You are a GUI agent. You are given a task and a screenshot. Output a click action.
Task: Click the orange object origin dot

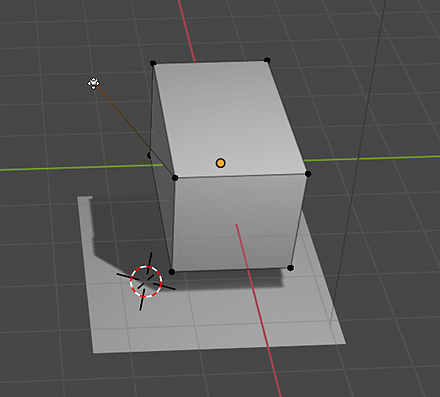point(220,163)
